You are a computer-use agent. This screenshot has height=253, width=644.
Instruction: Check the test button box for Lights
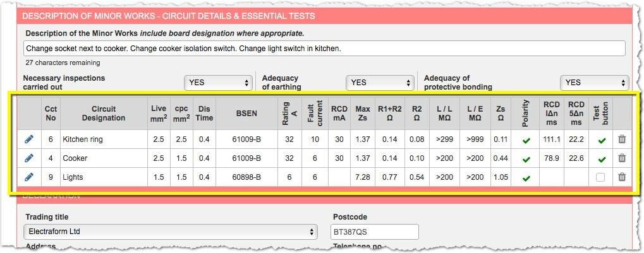coord(600,177)
